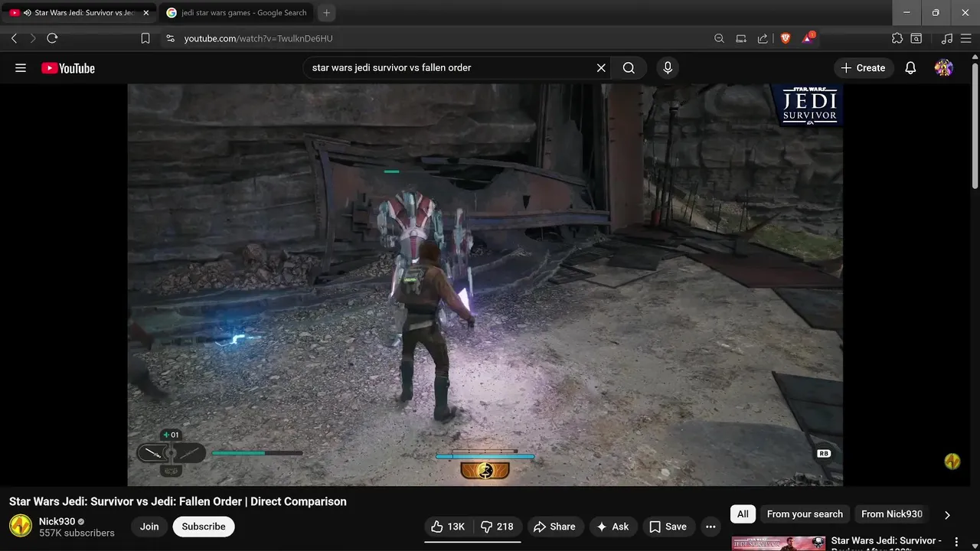Image resolution: width=980 pixels, height=551 pixels.
Task: Reload the page
Action: coord(52,38)
